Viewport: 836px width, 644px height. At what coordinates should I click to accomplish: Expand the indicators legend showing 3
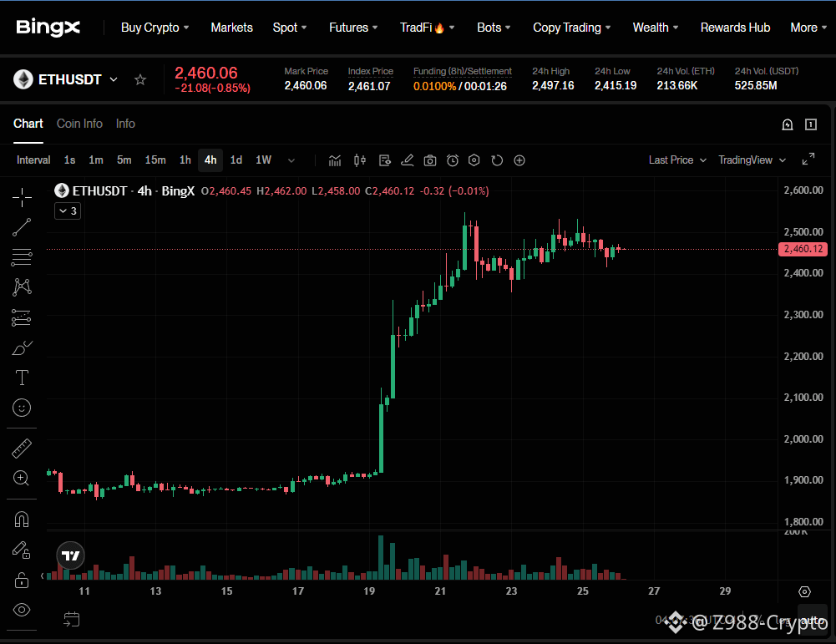pyautogui.click(x=68, y=211)
